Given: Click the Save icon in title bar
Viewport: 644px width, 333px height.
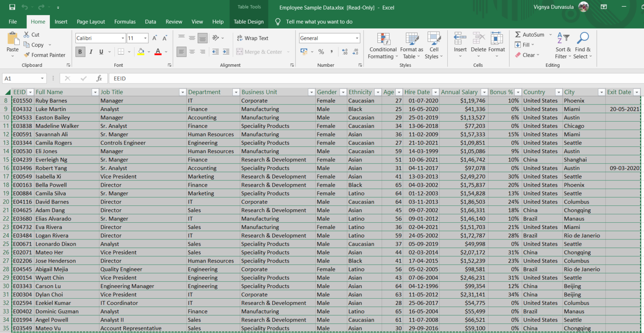Looking at the screenshot, I should (x=12, y=7).
